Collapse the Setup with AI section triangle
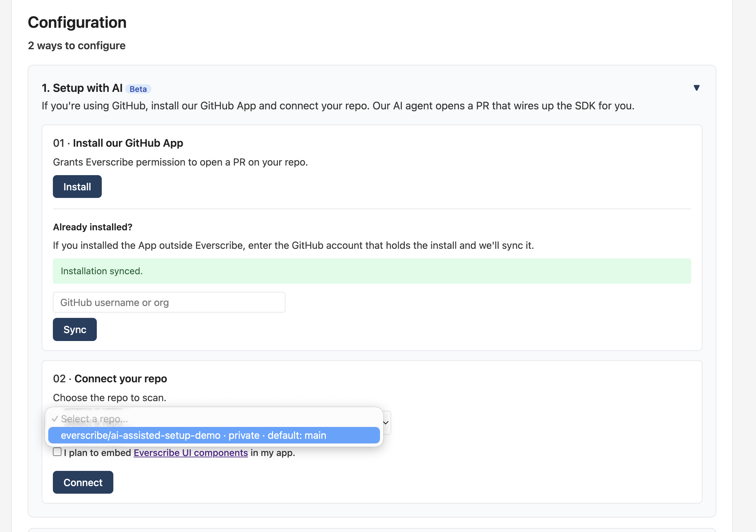 pyautogui.click(x=697, y=88)
